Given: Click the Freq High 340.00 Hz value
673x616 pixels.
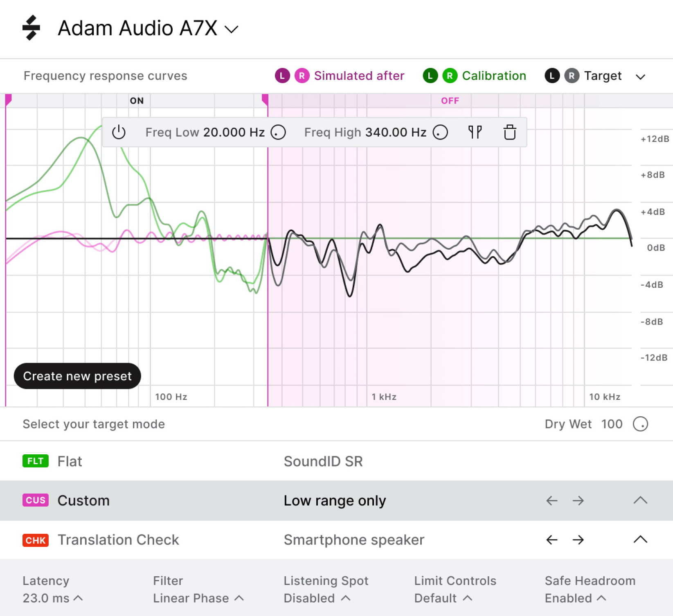Looking at the screenshot, I should [396, 132].
